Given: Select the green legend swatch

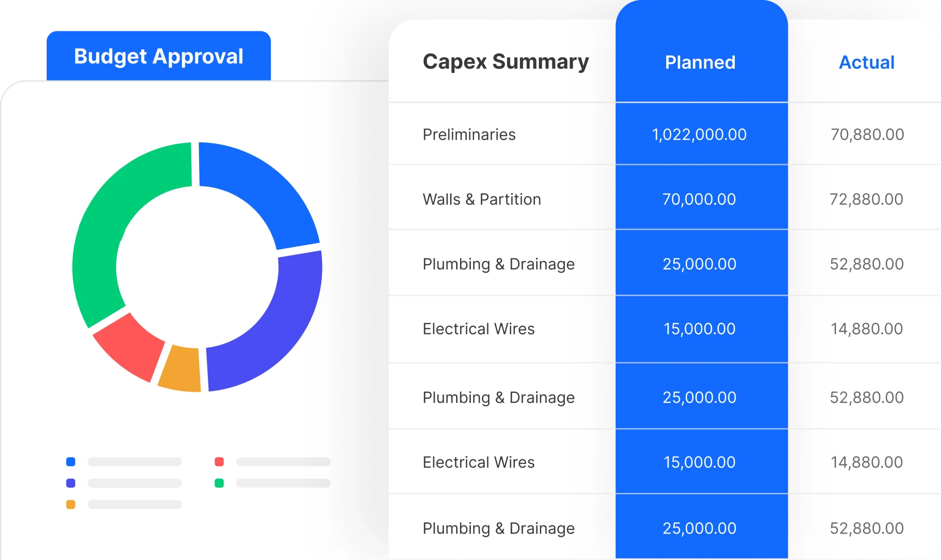Looking at the screenshot, I should 219,483.
